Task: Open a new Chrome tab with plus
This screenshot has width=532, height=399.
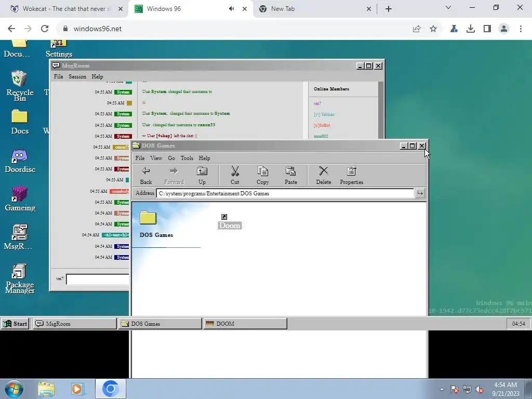Action: coord(389,9)
